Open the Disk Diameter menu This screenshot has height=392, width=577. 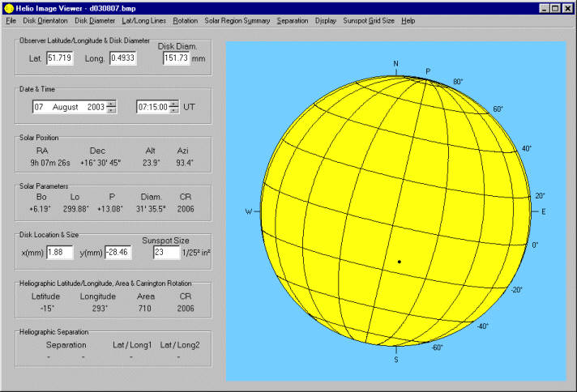click(x=95, y=19)
